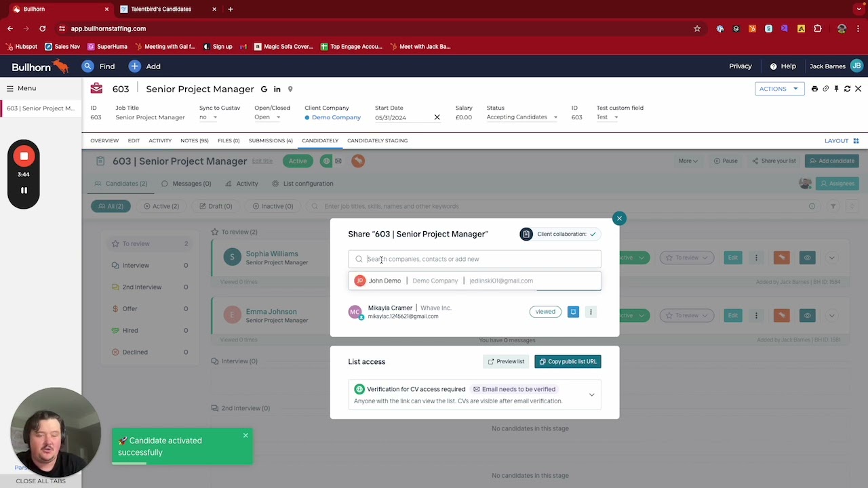Print the record using the printer icon

tap(814, 89)
